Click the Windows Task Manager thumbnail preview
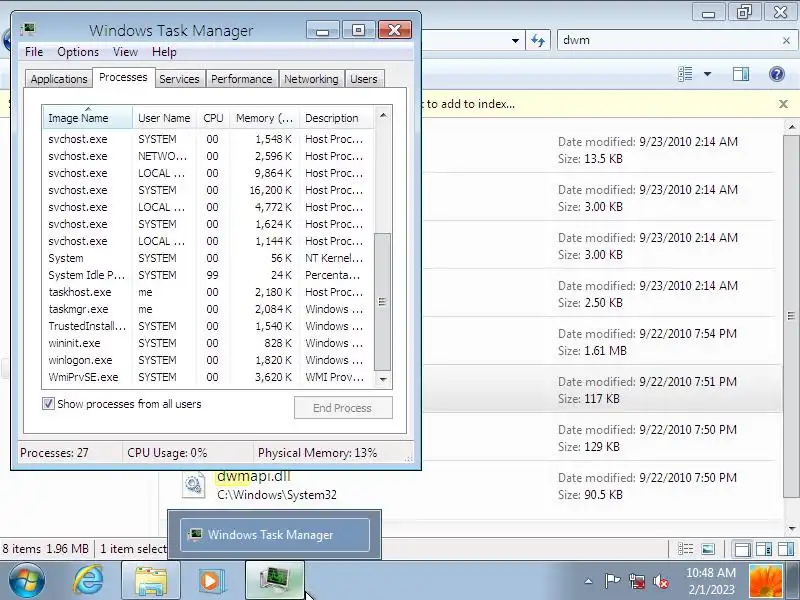 click(x=275, y=535)
